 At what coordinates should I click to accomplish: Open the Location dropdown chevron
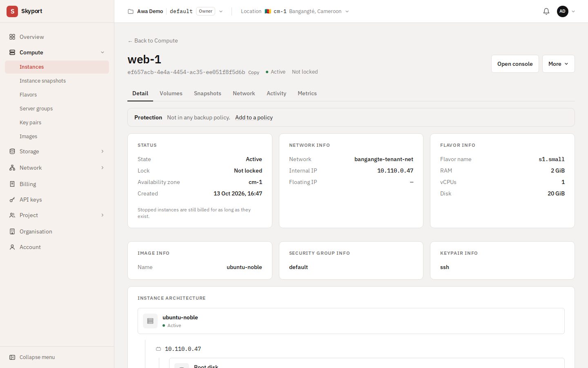pyautogui.click(x=347, y=11)
